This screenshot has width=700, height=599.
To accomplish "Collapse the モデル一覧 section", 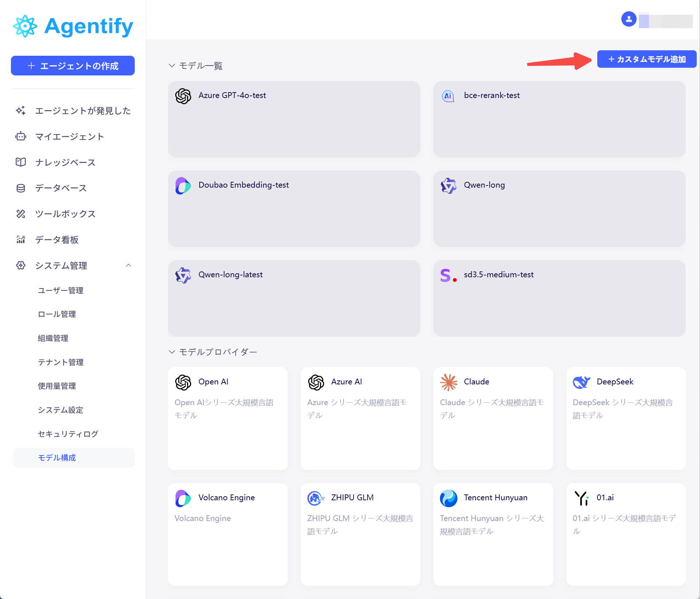I will point(172,66).
